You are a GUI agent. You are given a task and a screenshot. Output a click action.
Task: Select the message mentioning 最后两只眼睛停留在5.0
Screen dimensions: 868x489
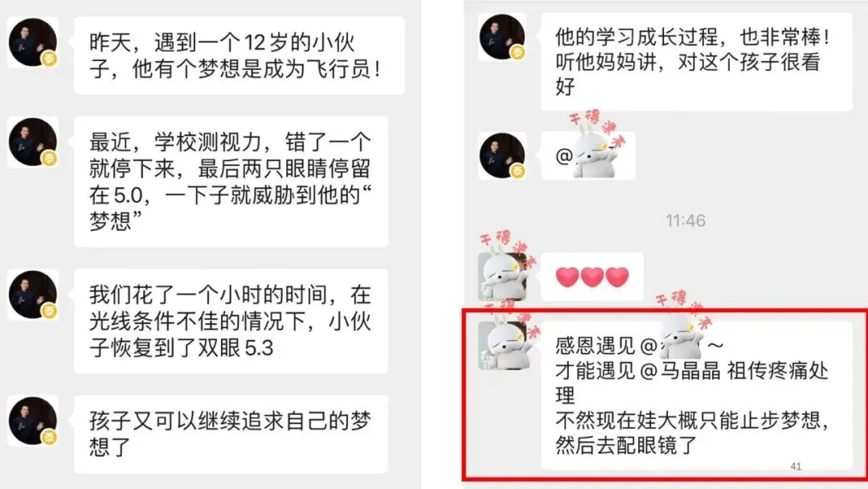[x=231, y=182]
